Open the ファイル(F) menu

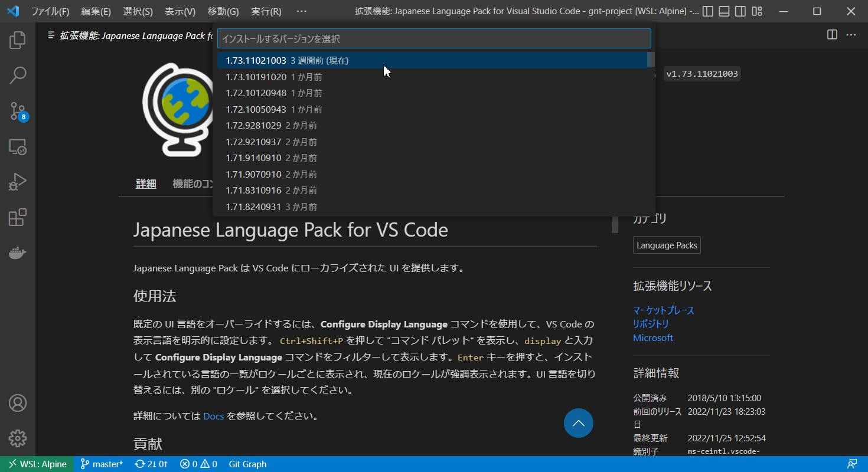(50, 11)
